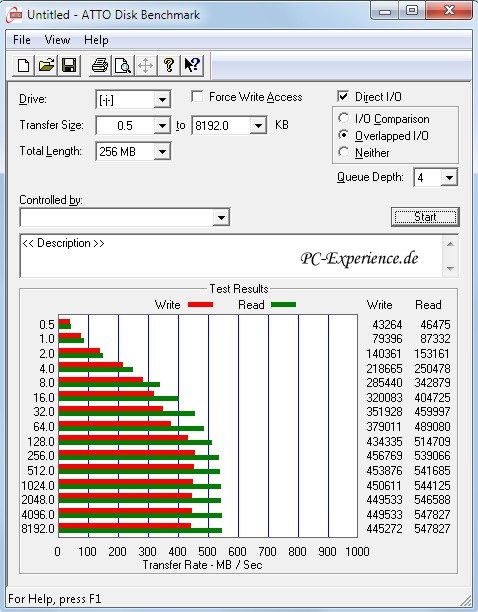The width and height of the screenshot is (478, 612).
Task: Open the File menu
Action: (x=22, y=40)
